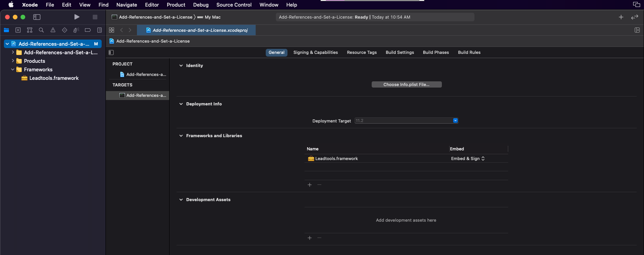Open the Source Control navigator icon
644x255 pixels.
[18, 30]
